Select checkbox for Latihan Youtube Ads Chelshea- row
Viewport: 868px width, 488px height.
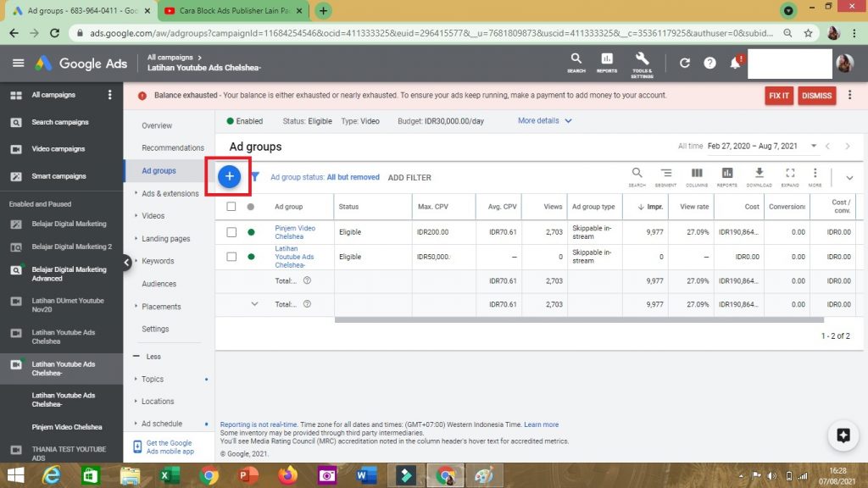pyautogui.click(x=231, y=257)
